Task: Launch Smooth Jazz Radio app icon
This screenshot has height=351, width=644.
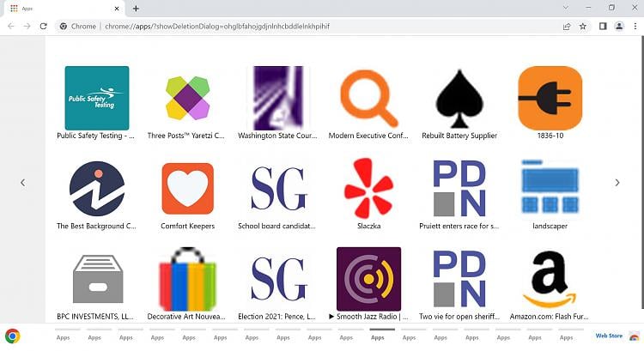Action: coord(369,279)
